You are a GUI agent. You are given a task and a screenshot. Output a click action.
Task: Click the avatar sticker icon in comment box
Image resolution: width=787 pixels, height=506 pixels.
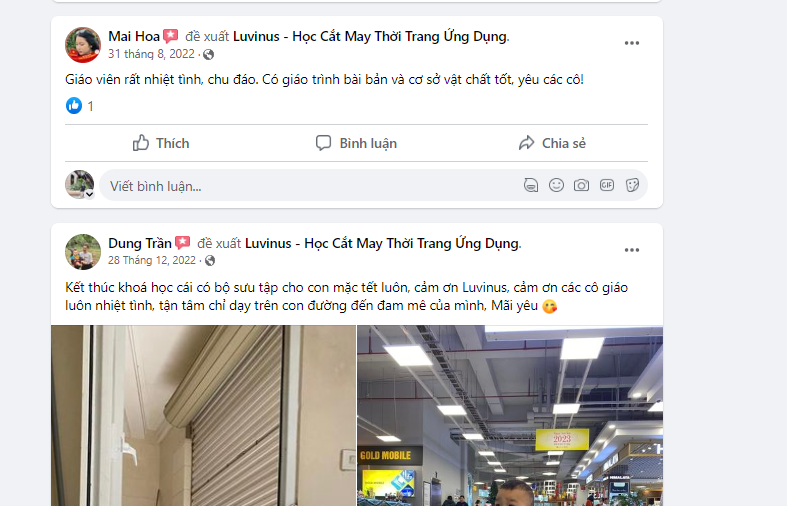coord(531,185)
